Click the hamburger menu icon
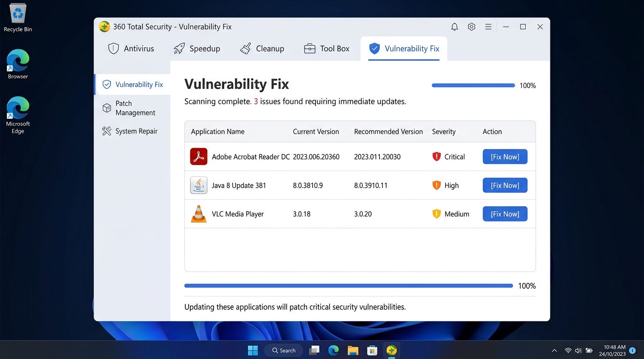This screenshot has height=359, width=644. [488, 27]
